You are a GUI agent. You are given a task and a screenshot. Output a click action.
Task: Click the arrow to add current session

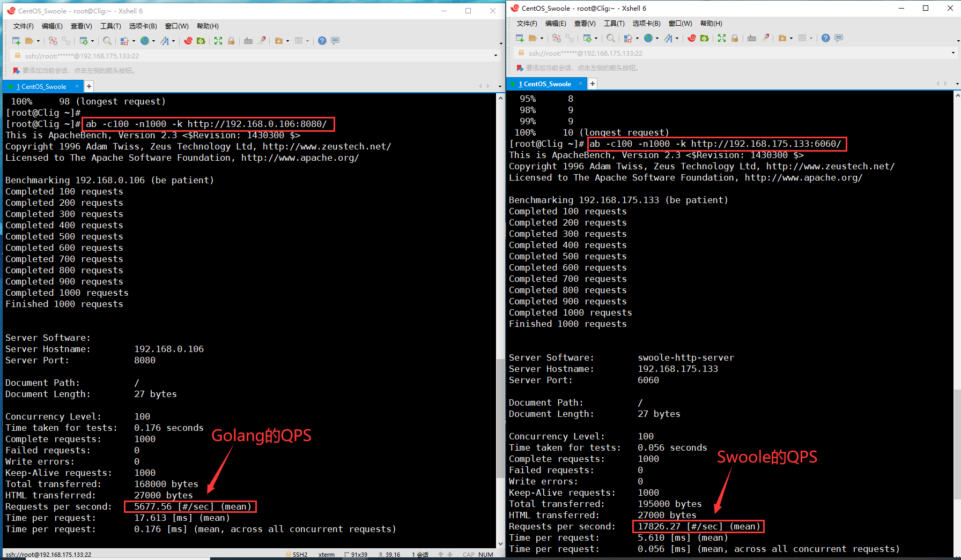click(x=16, y=70)
